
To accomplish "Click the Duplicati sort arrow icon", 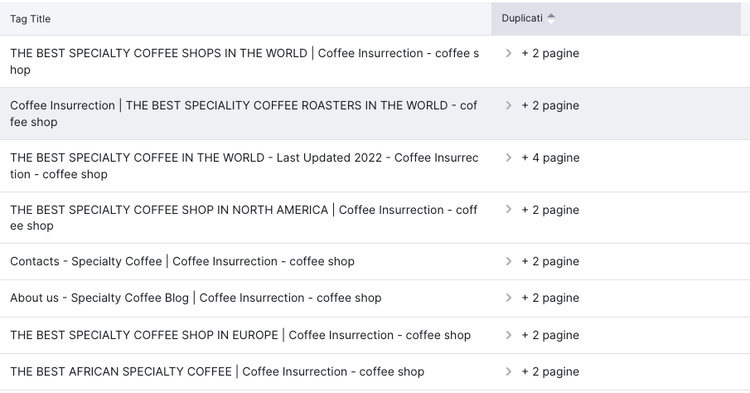I will [x=551, y=18].
